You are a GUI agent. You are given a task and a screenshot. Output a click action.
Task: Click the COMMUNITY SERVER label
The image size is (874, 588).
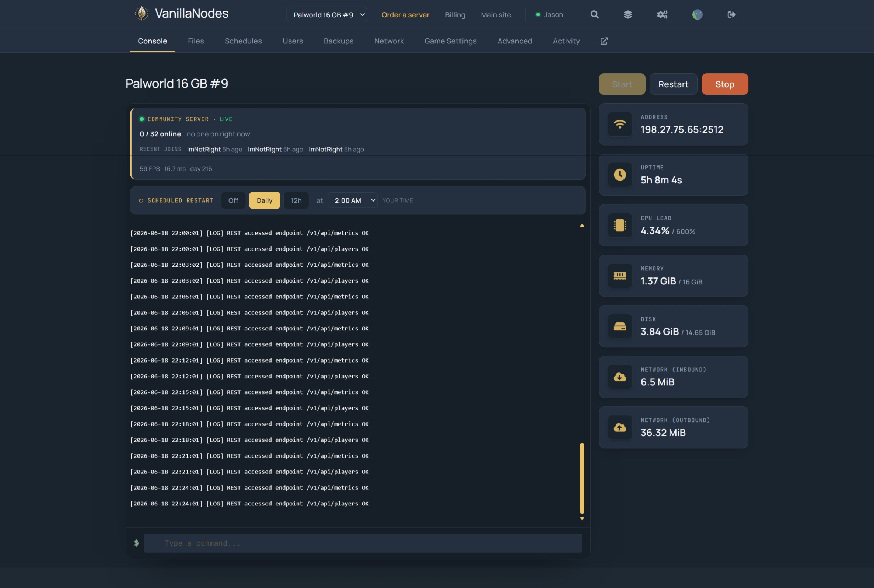[x=178, y=119]
